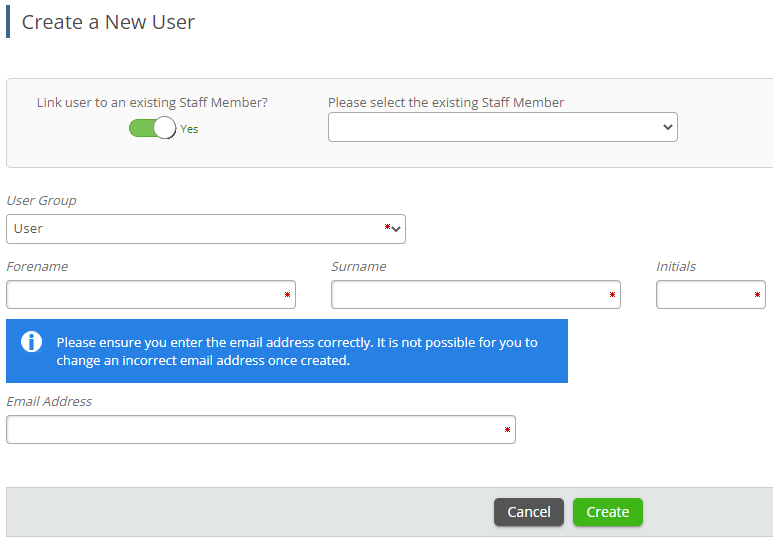Click the red asterisk in the Initials field

[757, 295]
